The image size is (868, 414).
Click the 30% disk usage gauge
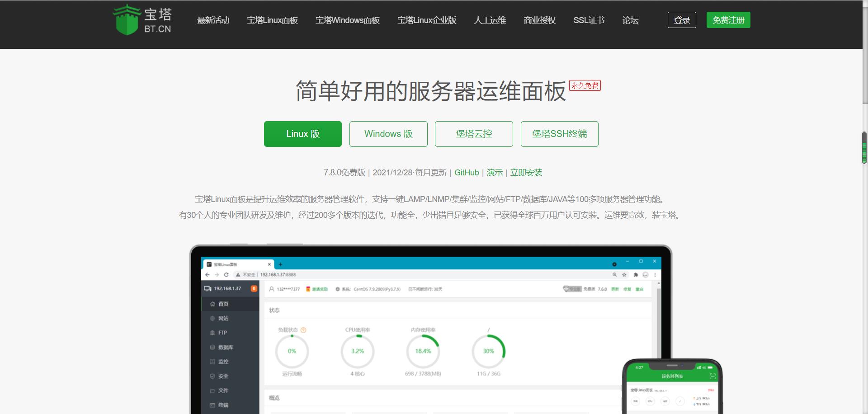point(488,351)
